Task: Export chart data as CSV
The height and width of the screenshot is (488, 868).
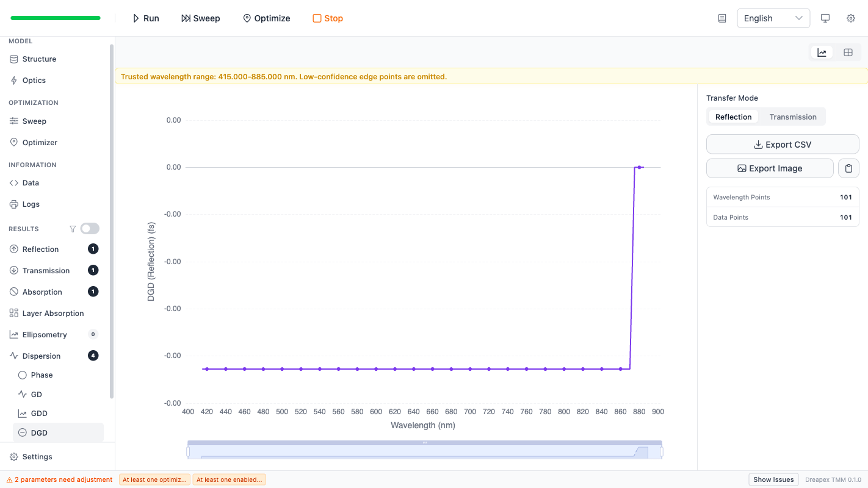Action: coord(782,144)
